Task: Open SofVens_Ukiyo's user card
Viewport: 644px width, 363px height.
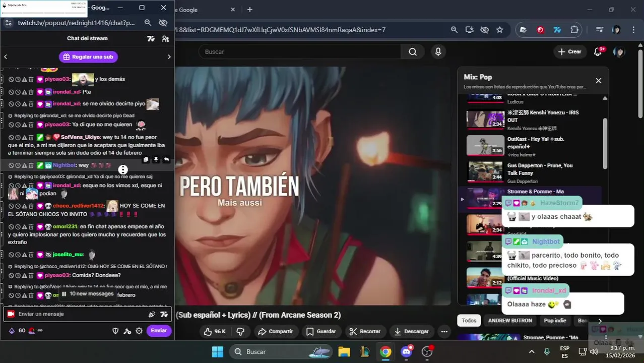Action: click(x=81, y=137)
